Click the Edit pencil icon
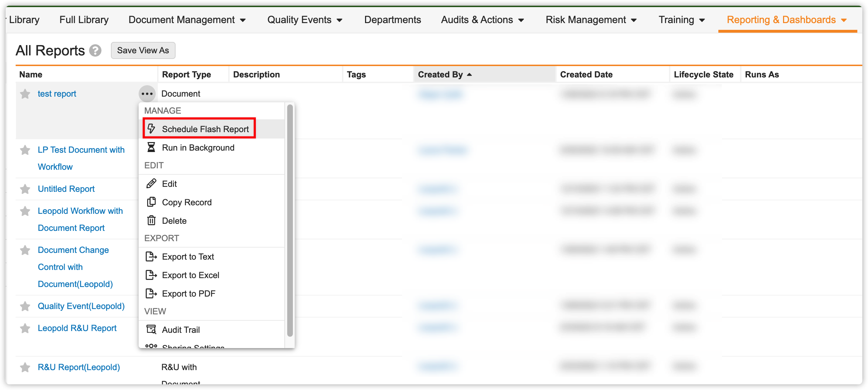868x390 pixels. coord(151,184)
